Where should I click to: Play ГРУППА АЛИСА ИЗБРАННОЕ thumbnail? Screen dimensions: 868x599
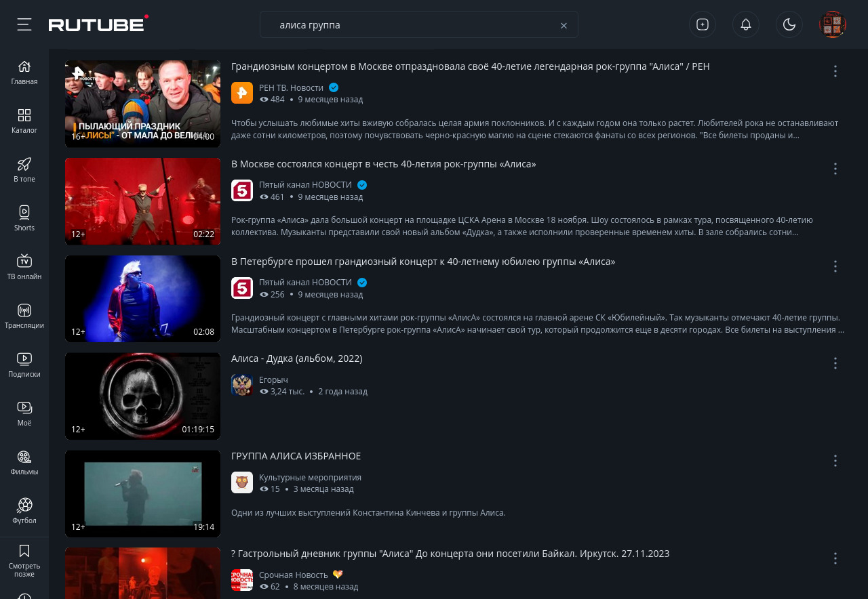(x=142, y=494)
